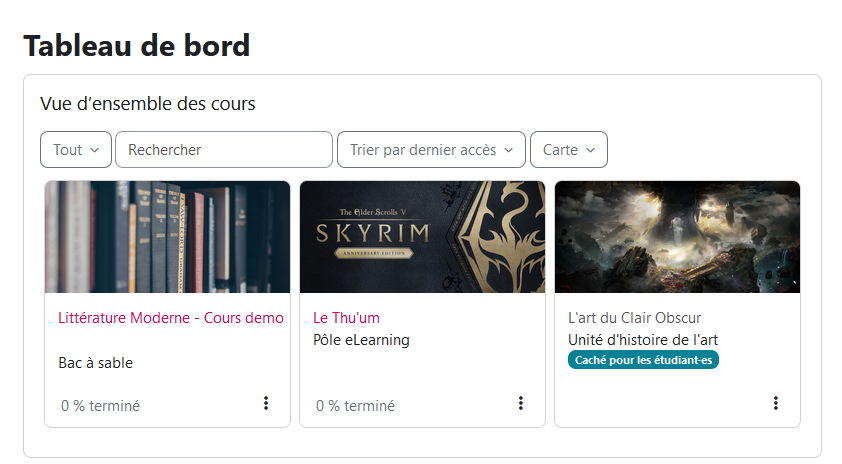Click the Vue d'ensemble des cours heading
The width and height of the screenshot is (842, 464).
(x=148, y=103)
